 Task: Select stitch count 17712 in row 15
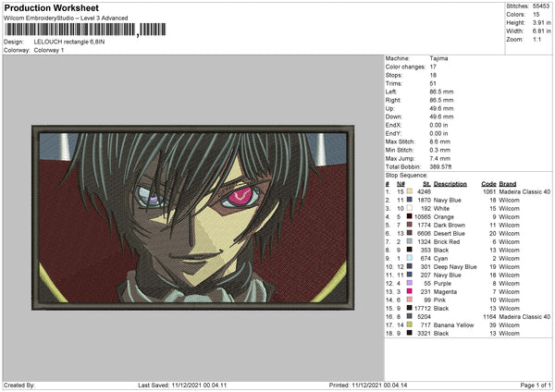click(423, 308)
